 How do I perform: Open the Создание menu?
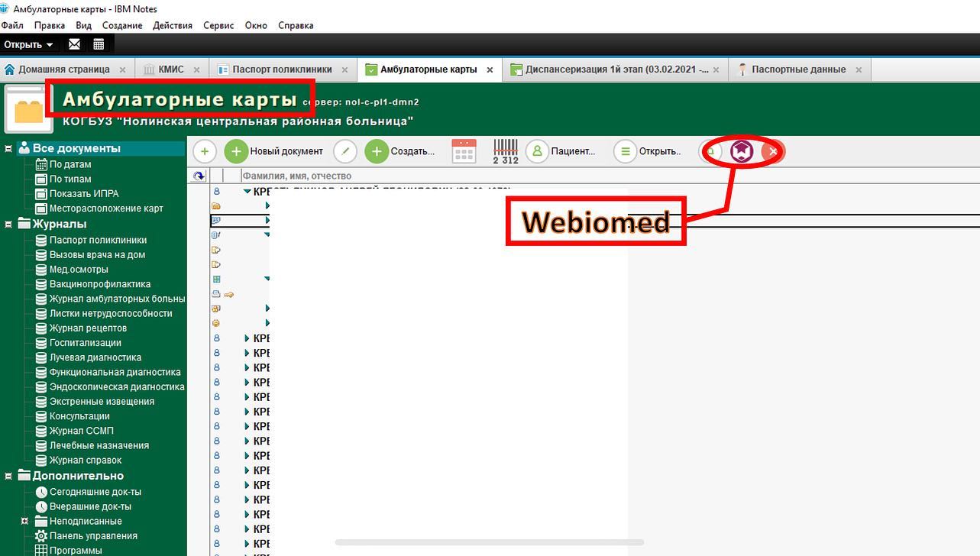(122, 25)
